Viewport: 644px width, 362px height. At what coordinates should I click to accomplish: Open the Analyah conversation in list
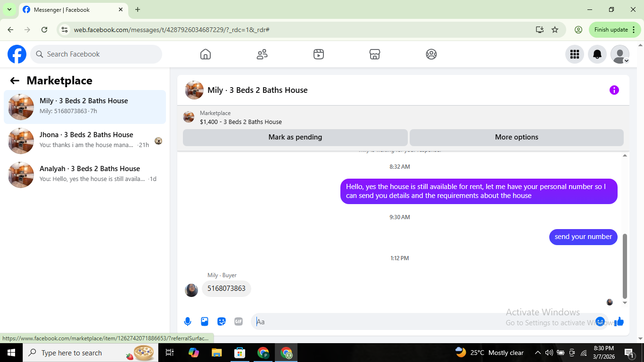coord(85,175)
